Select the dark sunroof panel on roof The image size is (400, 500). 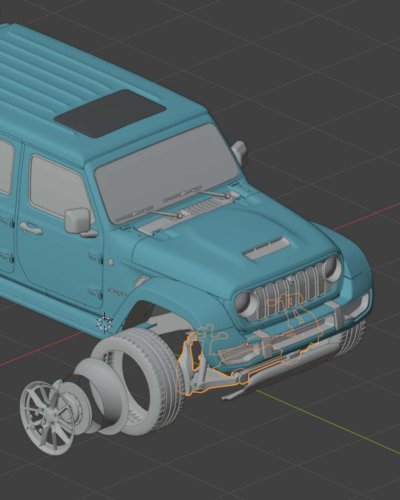pos(110,113)
